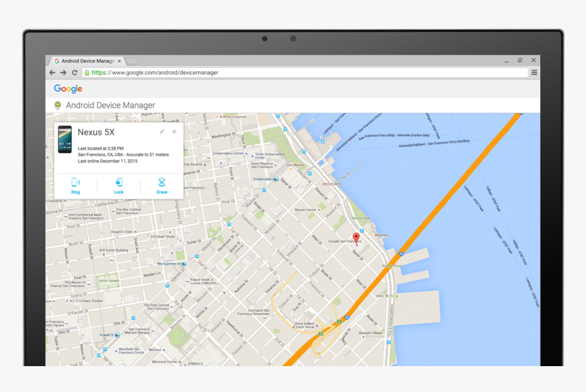Locate the device with the crosshair icon
The height and width of the screenshot is (392, 586).
174,131
